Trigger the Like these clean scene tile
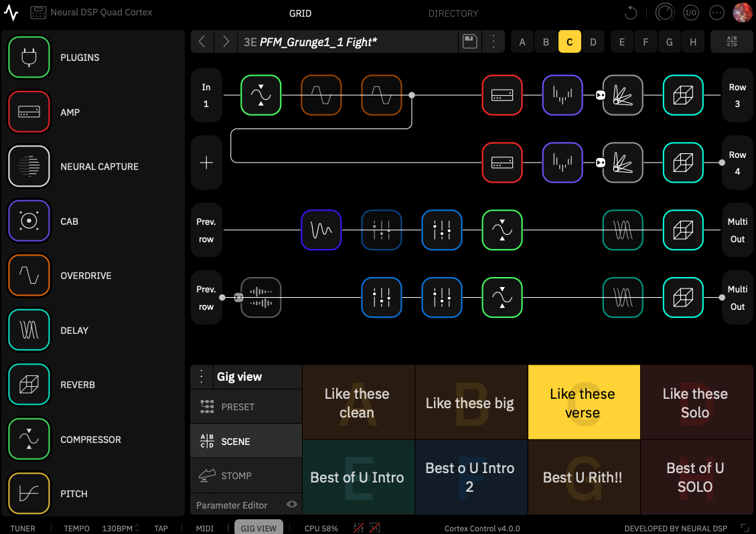The height and width of the screenshot is (534, 756). pos(358,402)
